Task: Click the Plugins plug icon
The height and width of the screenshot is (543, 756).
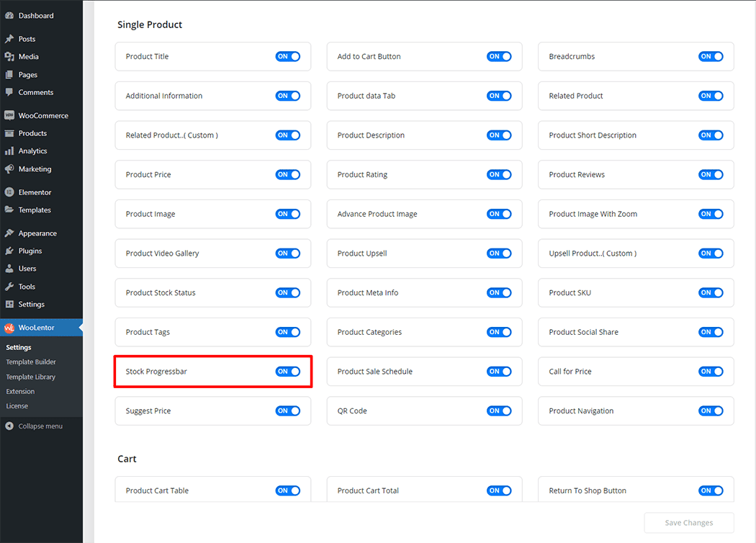Action: tap(9, 251)
